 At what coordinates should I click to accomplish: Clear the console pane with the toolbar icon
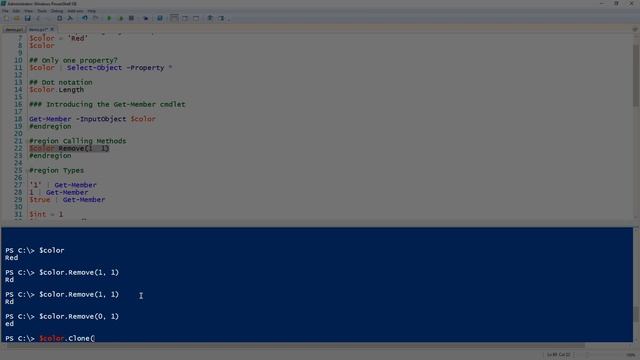pos(70,18)
